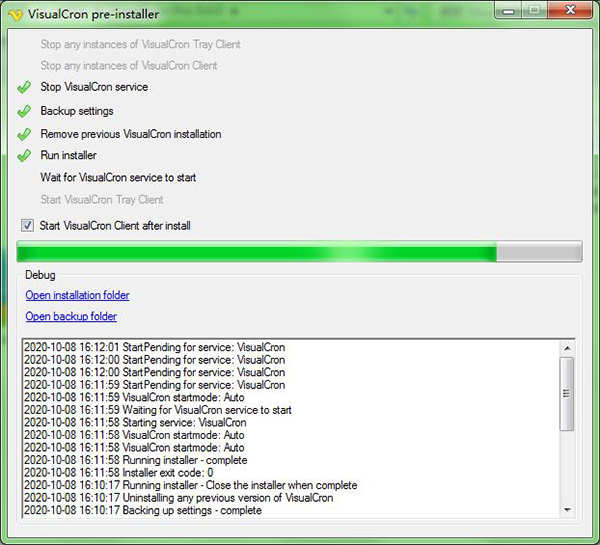The image size is (600, 545).
Task: Click log line 'Installer exit code: 0'
Action: [x=119, y=473]
